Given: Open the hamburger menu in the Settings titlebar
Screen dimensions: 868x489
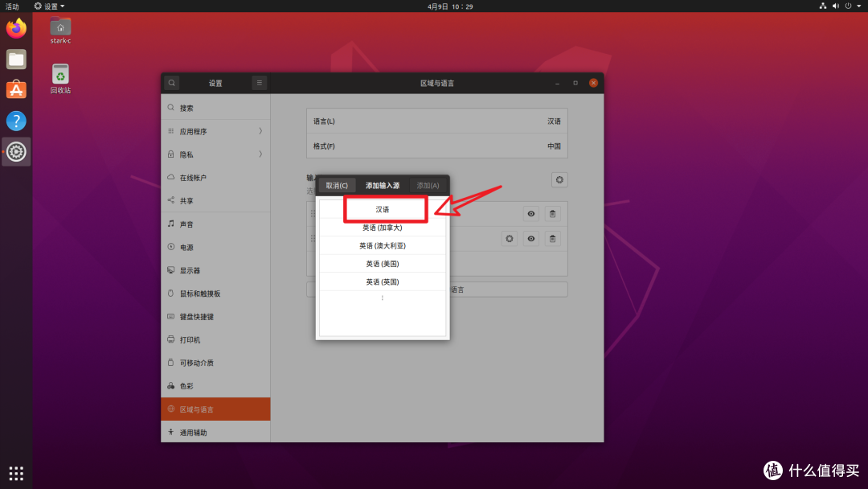Looking at the screenshot, I should [x=259, y=82].
